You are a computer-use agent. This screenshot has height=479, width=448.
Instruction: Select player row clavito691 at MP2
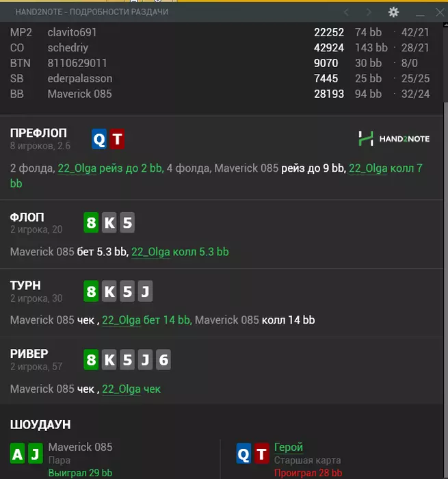(220, 32)
